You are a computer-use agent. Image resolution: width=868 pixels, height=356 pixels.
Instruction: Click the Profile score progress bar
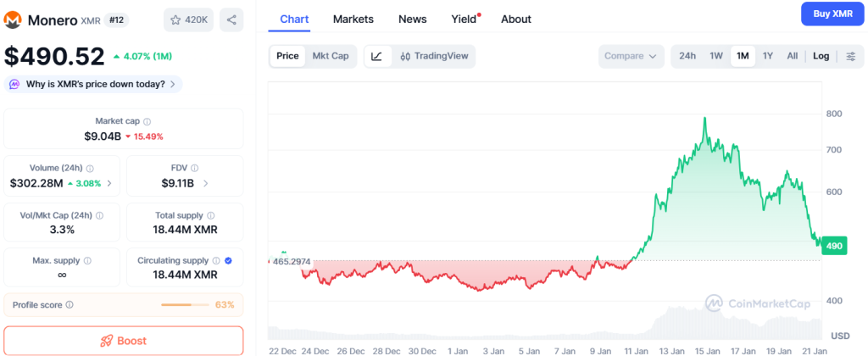(185, 304)
